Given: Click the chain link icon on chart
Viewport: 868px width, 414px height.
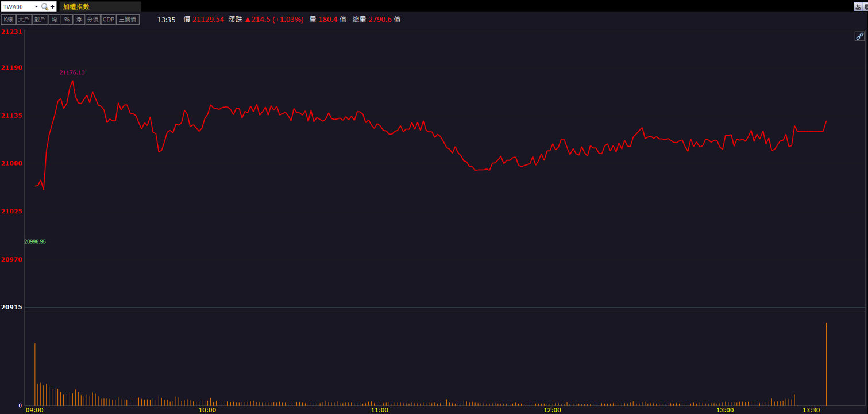Looking at the screenshot, I should click(x=859, y=36).
